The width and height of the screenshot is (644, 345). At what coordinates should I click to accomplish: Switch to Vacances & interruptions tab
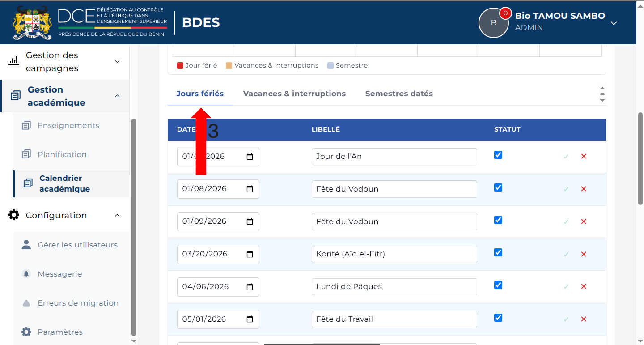294,94
